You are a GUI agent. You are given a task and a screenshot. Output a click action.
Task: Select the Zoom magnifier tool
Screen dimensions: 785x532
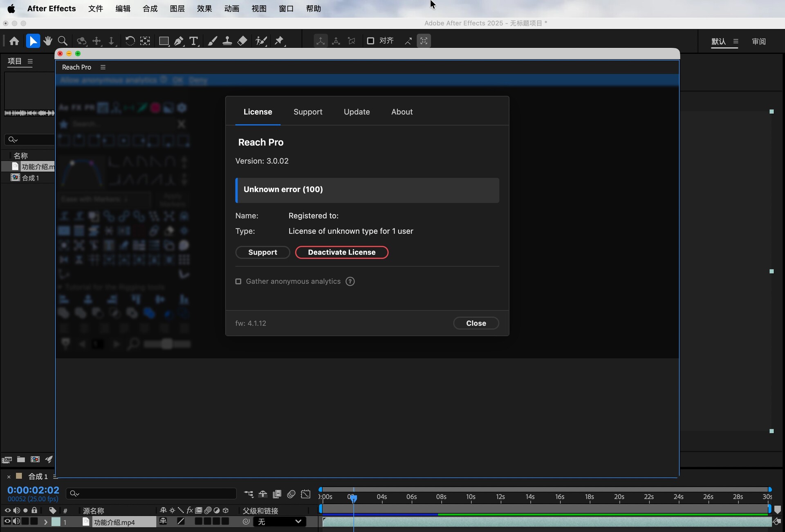pos(63,41)
